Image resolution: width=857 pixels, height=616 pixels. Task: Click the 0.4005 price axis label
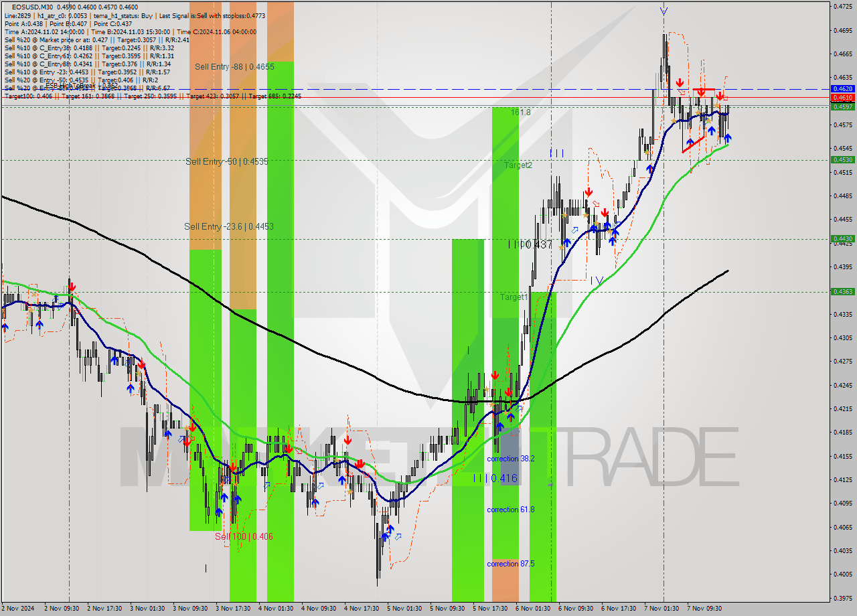coord(842,574)
